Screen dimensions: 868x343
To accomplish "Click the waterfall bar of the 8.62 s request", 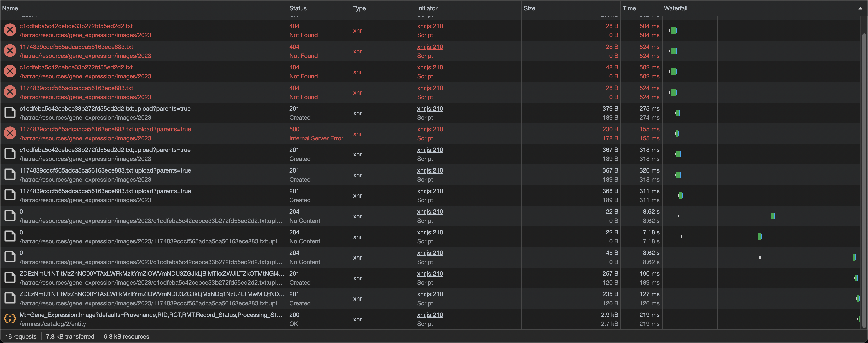I will [773, 216].
